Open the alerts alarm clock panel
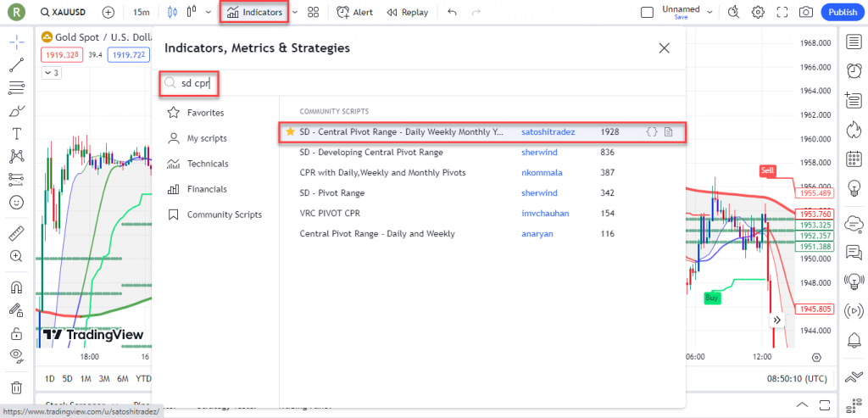 point(854,71)
